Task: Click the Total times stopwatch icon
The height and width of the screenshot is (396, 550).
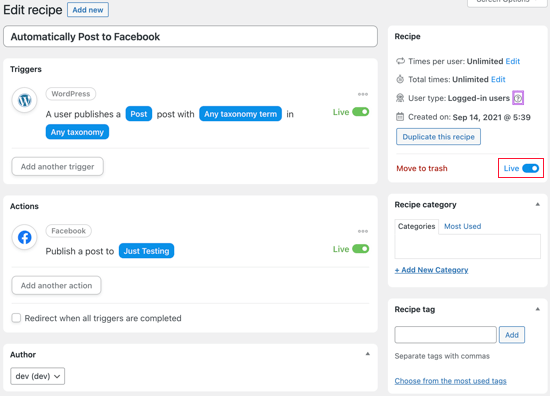Action: (x=400, y=79)
